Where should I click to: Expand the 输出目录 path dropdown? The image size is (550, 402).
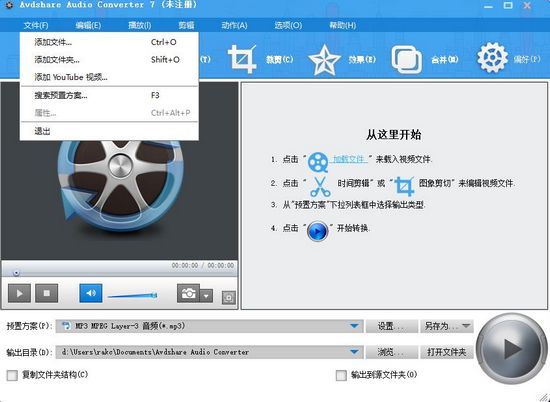pyautogui.click(x=355, y=351)
